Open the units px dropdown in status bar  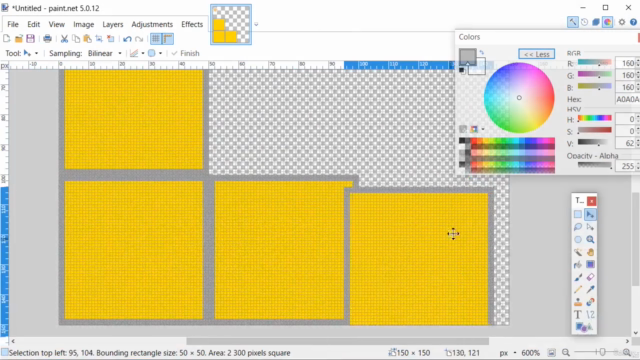point(508,353)
